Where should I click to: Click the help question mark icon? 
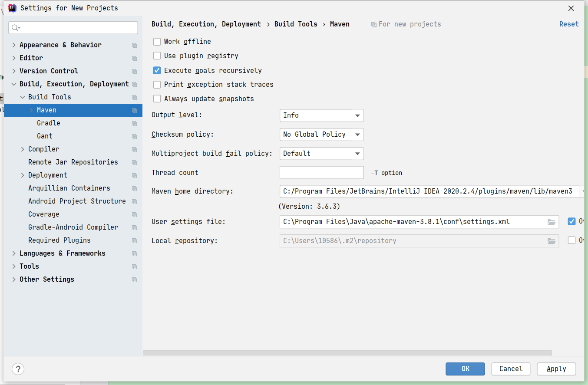[x=18, y=369]
